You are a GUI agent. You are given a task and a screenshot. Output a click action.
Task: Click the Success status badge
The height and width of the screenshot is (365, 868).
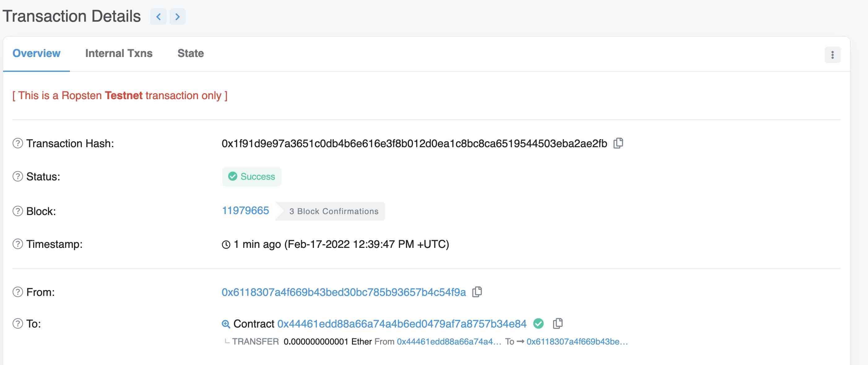[x=252, y=176]
